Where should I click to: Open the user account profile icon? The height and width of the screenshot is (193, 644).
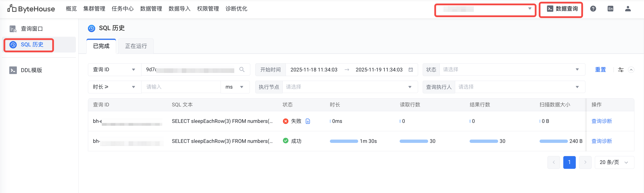click(x=628, y=9)
